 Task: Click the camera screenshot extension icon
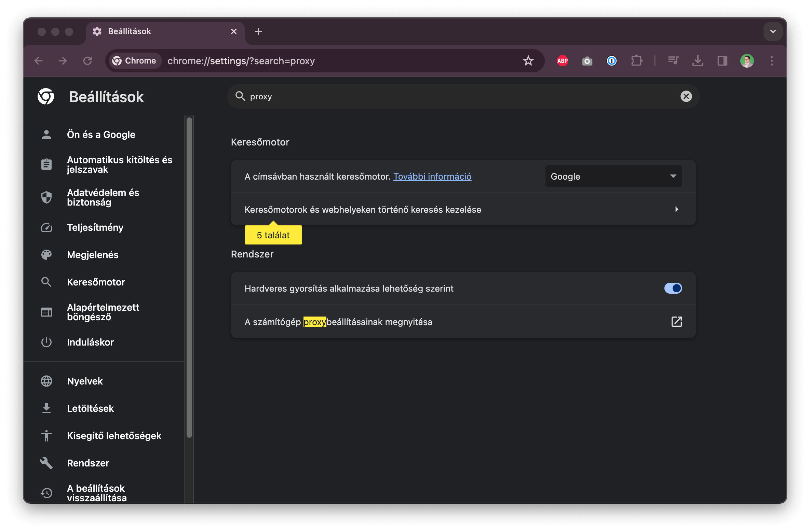pyautogui.click(x=587, y=61)
